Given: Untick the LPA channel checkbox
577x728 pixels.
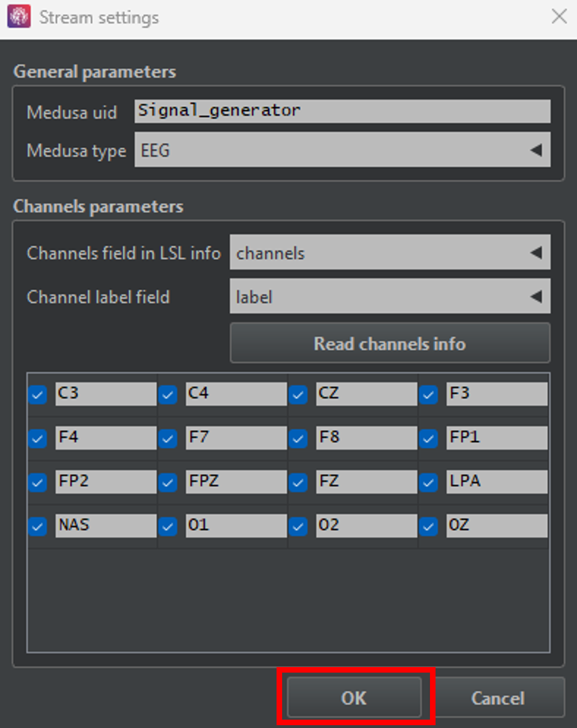Looking at the screenshot, I should 428,483.
